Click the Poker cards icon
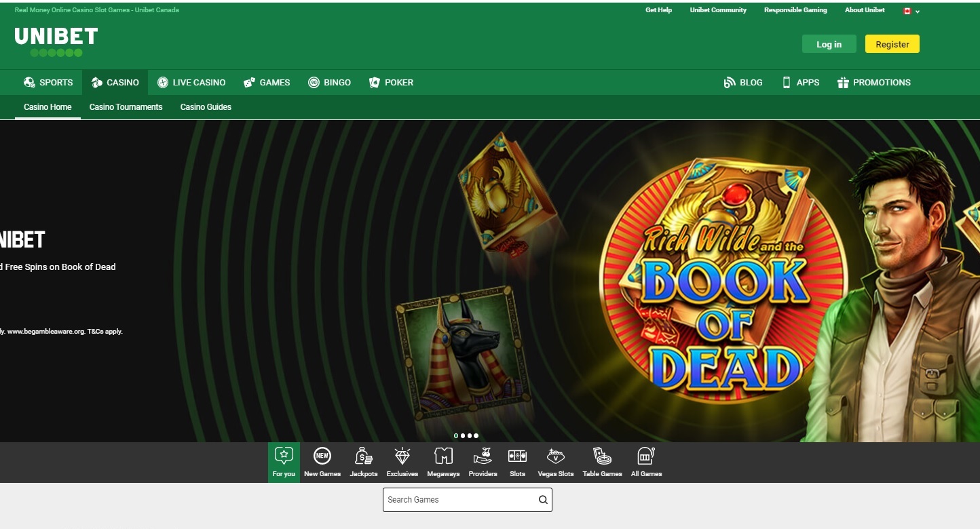 [374, 82]
